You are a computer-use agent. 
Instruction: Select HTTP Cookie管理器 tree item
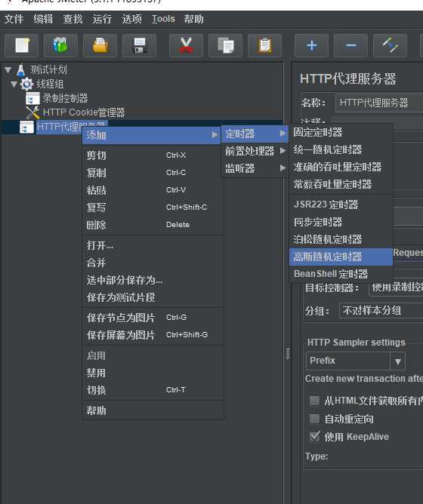point(84,112)
